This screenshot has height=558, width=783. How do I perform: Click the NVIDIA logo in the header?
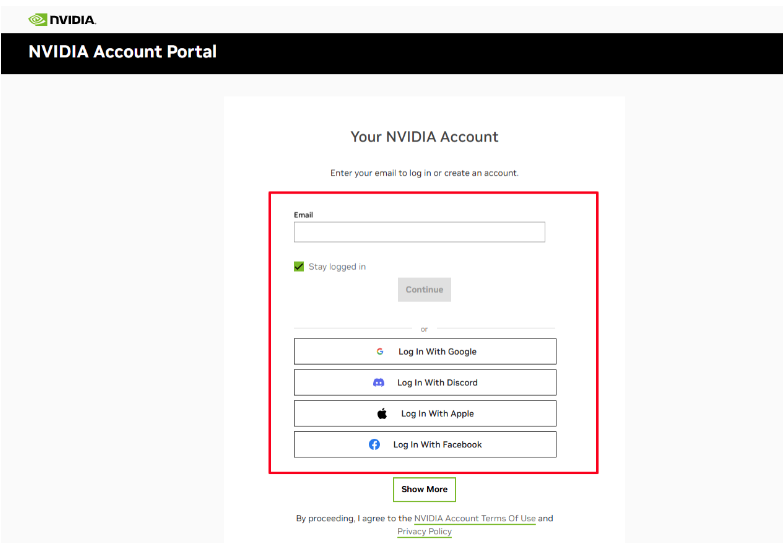coord(62,19)
